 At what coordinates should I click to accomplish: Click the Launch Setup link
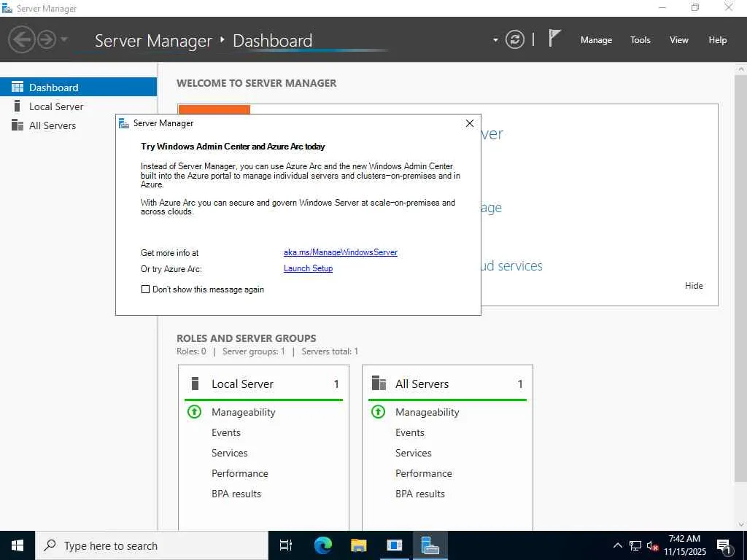tap(309, 268)
